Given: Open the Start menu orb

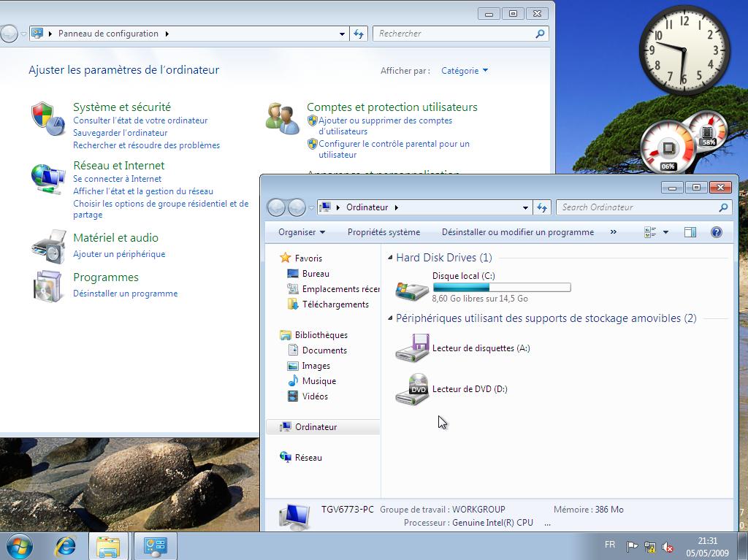Looking at the screenshot, I should point(18,546).
